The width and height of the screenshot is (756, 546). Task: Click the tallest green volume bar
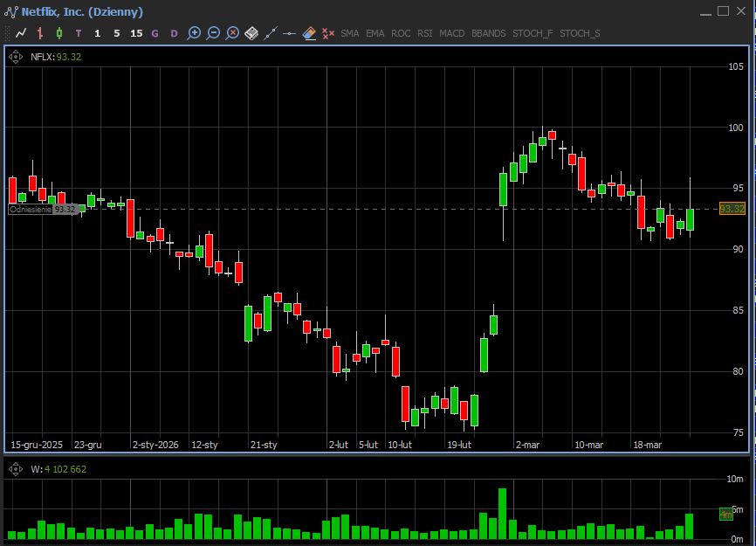502,514
